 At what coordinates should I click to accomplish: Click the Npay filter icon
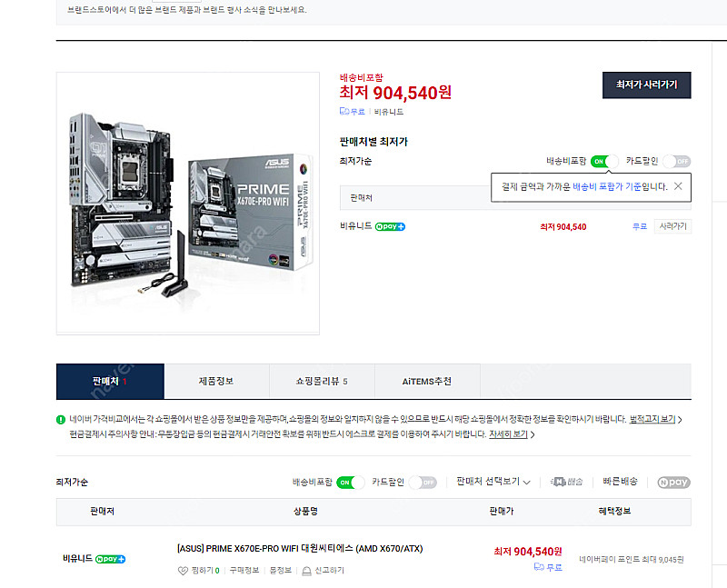[673, 483]
